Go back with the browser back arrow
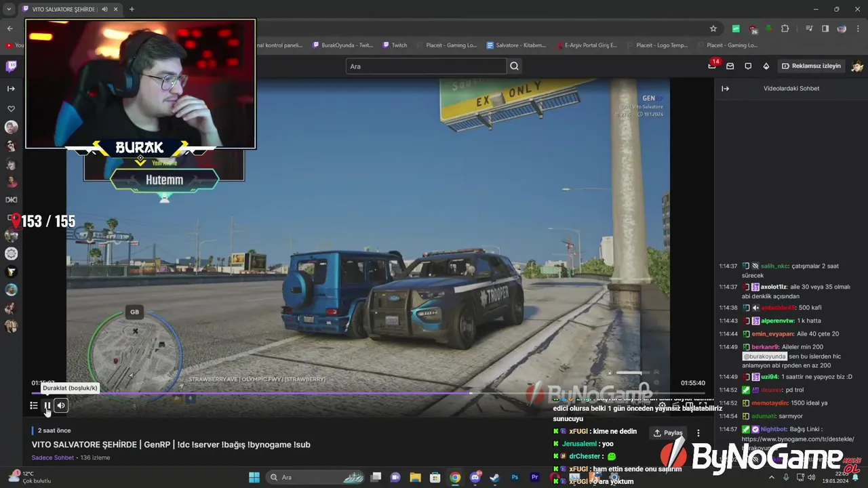The height and width of the screenshot is (488, 868). pos(9,28)
